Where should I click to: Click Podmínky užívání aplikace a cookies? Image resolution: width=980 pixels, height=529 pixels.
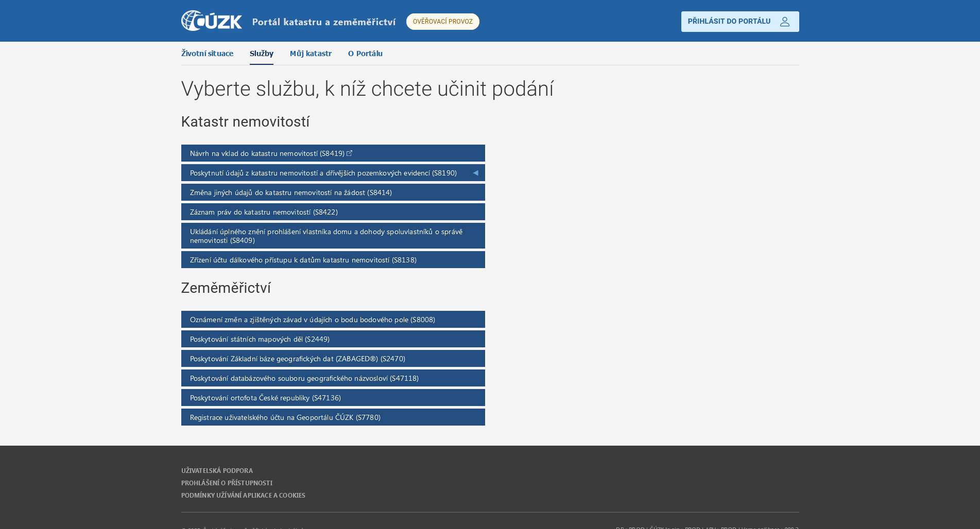(243, 495)
